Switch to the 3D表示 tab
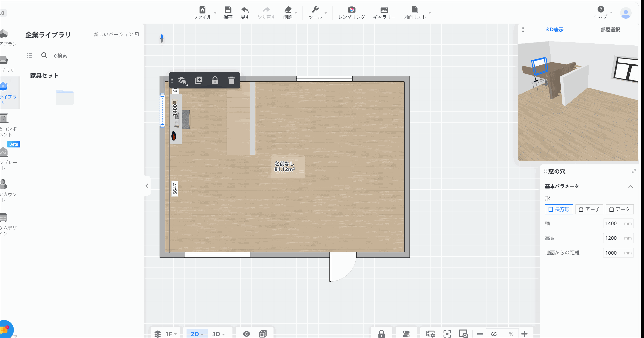This screenshot has width=644, height=338. point(555,29)
